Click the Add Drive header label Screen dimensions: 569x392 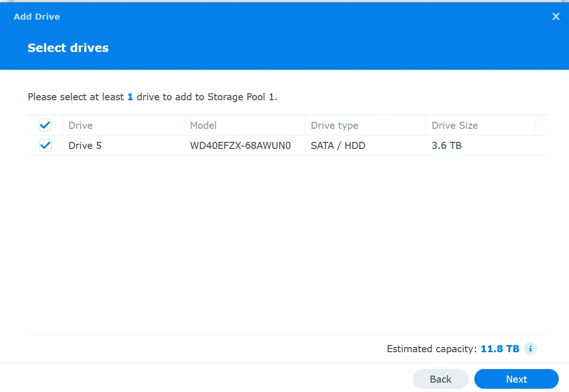(x=37, y=16)
